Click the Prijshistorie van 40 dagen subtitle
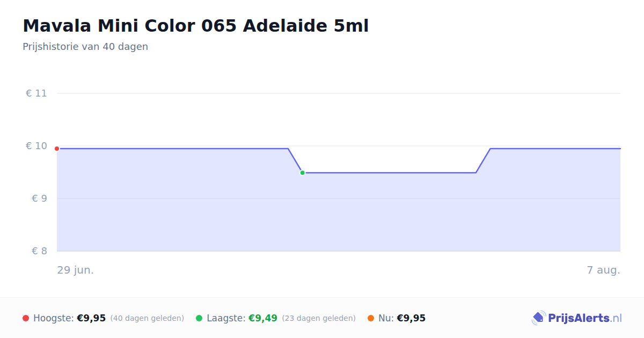Viewport: 644px width, 338px height. [x=85, y=47]
